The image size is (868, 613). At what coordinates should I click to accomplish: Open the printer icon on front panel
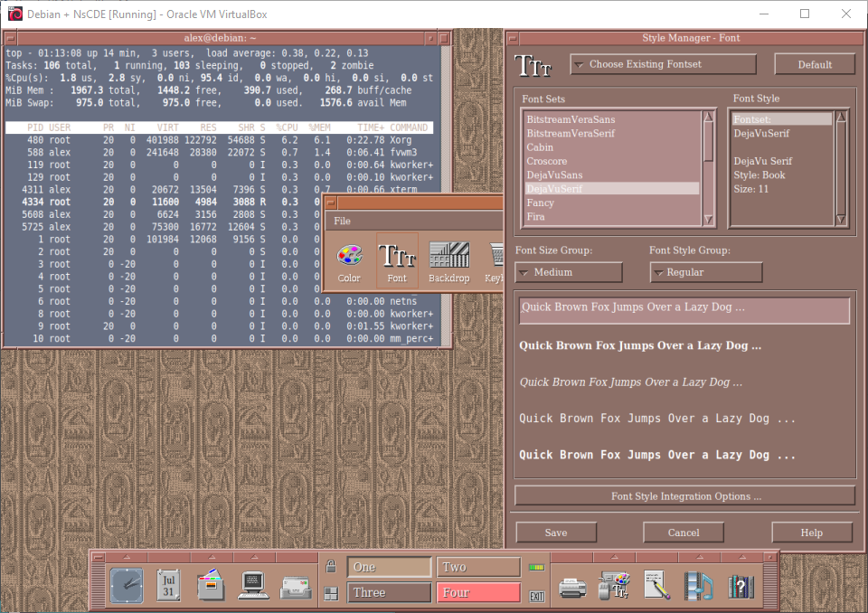(572, 586)
